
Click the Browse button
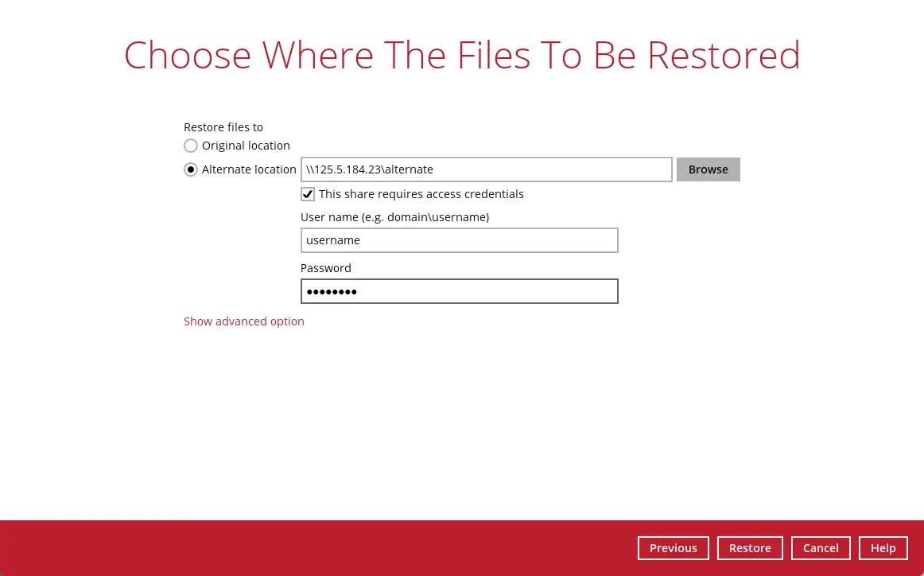(708, 169)
